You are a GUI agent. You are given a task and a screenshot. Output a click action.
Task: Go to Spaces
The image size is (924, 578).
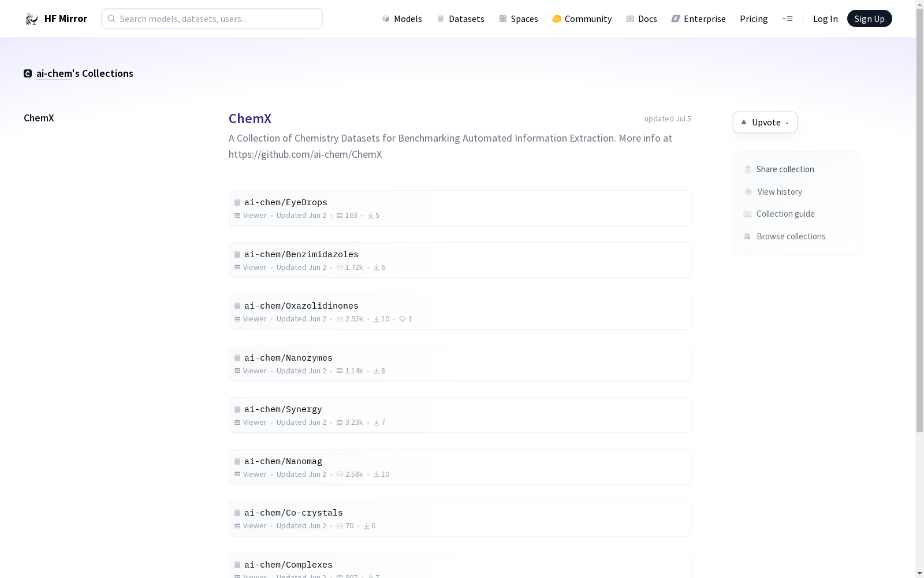coord(519,19)
